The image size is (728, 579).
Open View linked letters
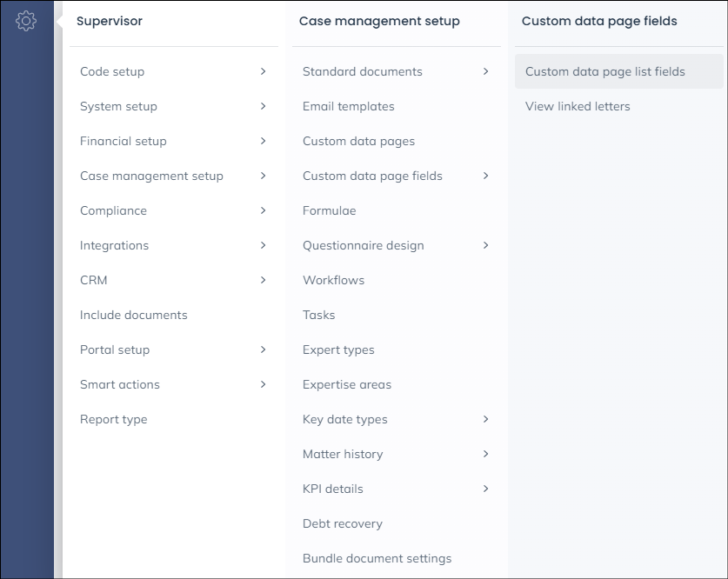578,106
